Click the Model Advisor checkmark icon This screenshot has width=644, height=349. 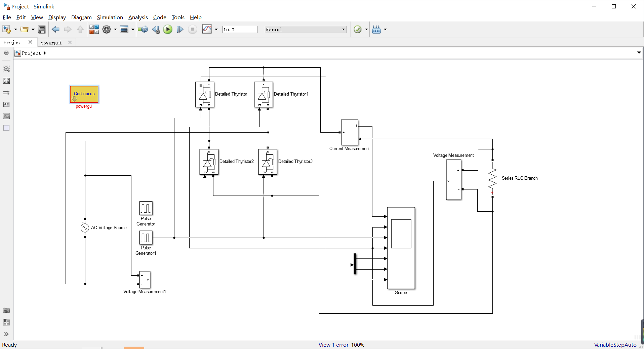(358, 30)
